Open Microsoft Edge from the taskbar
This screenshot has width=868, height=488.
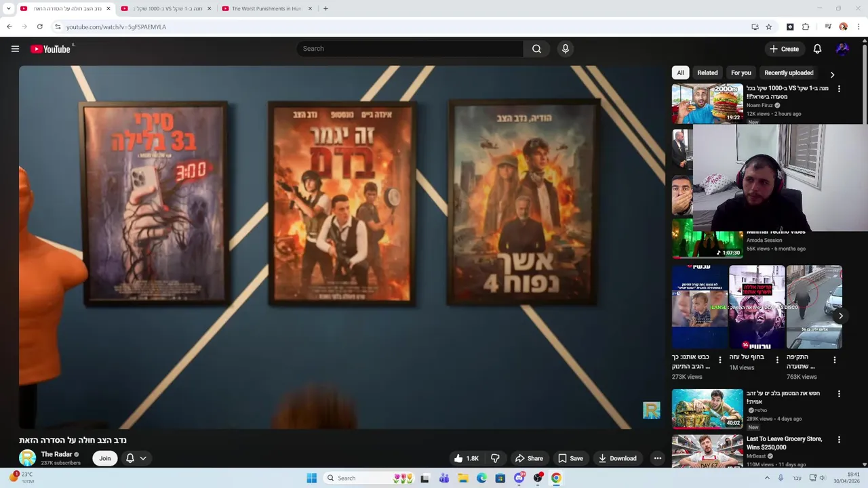tap(481, 478)
